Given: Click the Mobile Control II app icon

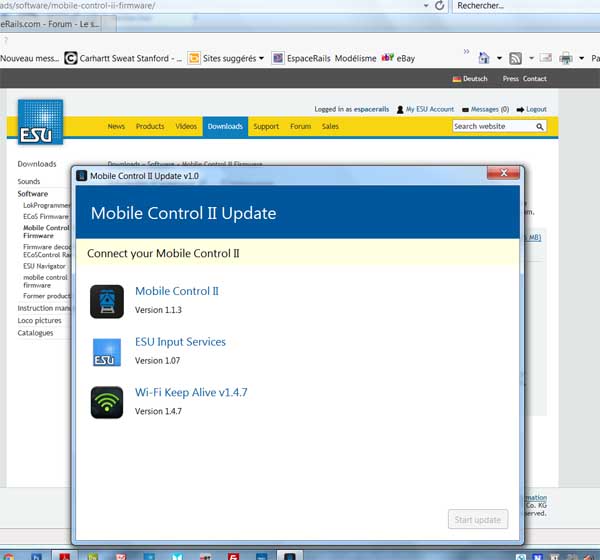Looking at the screenshot, I should click(x=107, y=302).
